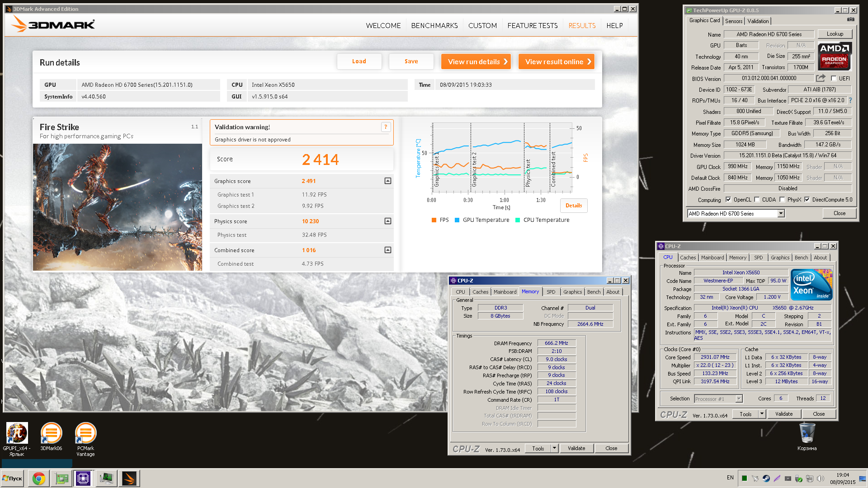Screen dimensions: 868x488
Task: Click the Save button in Run details
Action: click(x=411, y=61)
